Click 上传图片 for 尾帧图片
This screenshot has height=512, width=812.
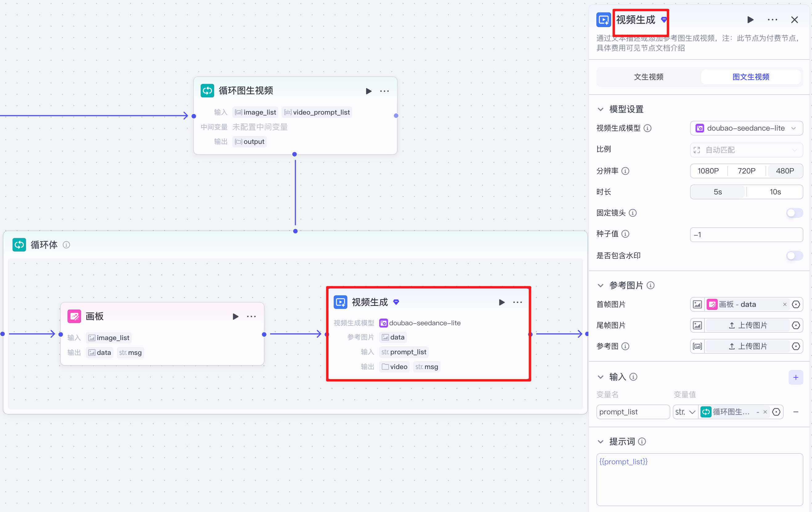(747, 325)
